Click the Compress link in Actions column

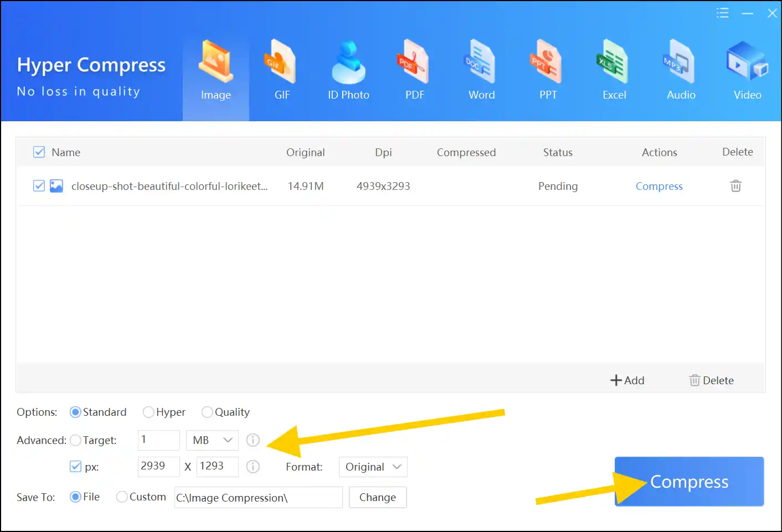(659, 186)
